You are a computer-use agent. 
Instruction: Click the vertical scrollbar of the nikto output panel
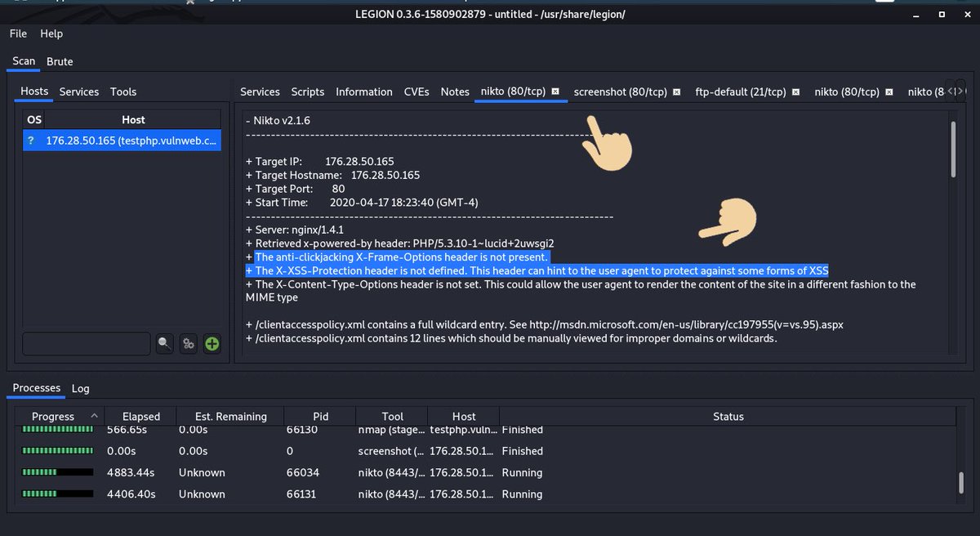pyautogui.click(x=953, y=150)
